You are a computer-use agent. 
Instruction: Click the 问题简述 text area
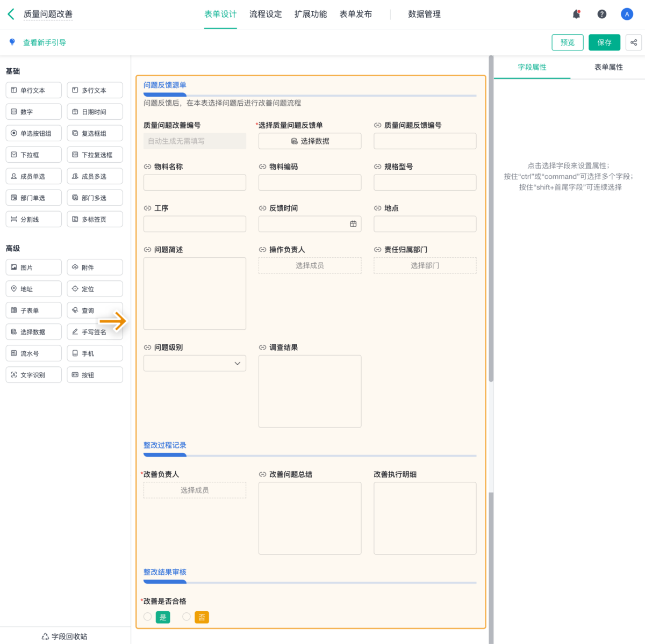point(195,293)
